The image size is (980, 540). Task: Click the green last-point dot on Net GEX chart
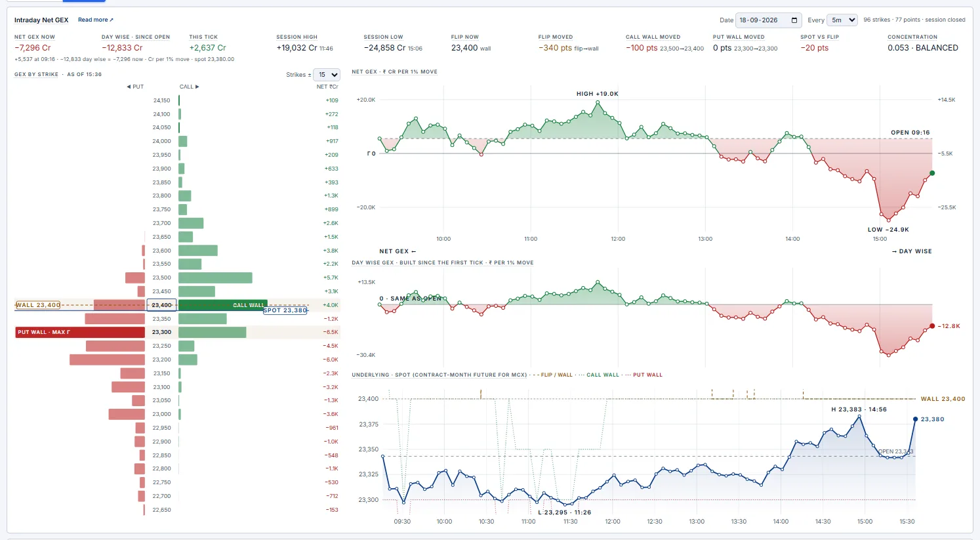pyautogui.click(x=932, y=173)
